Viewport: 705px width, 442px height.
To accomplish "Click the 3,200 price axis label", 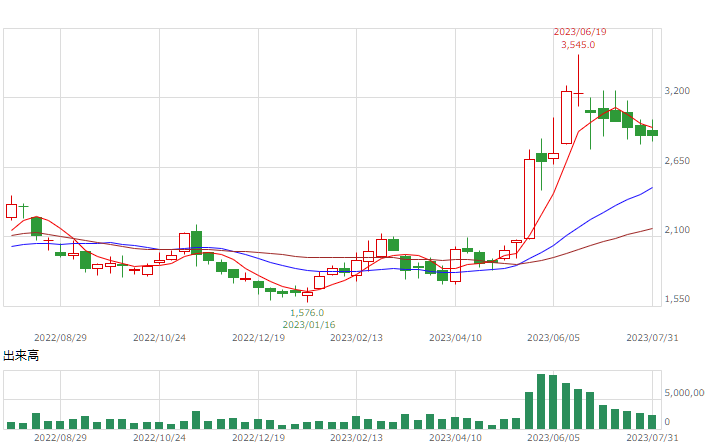I will point(677,91).
